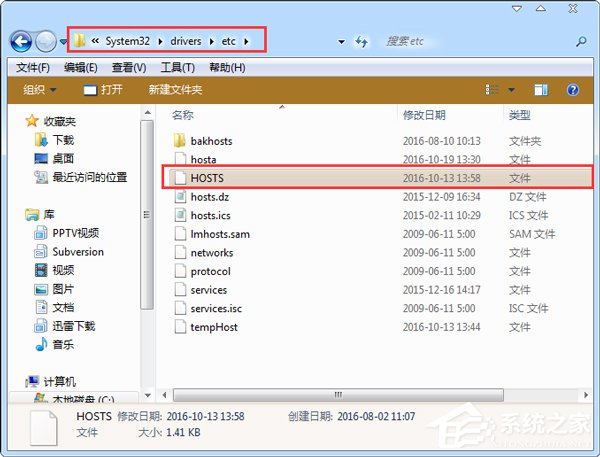Click the help question mark icon

tap(573, 90)
